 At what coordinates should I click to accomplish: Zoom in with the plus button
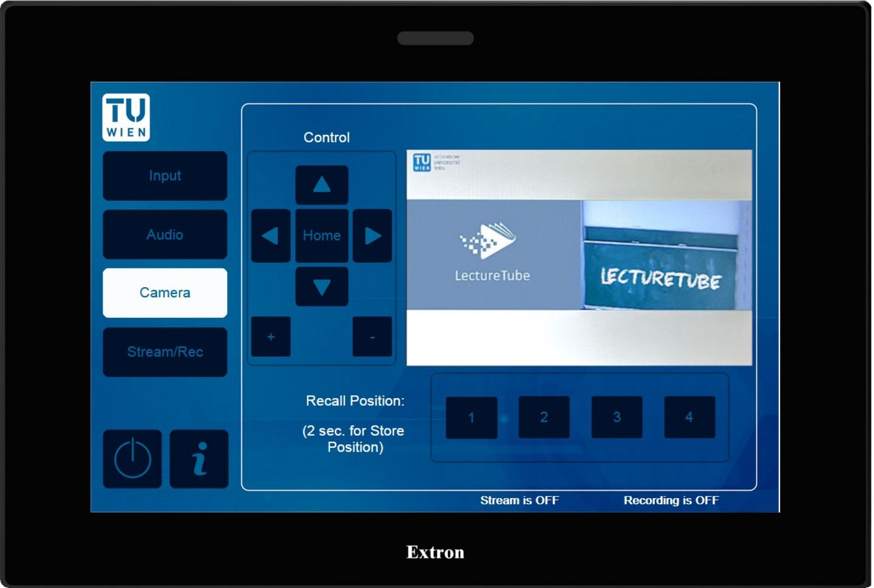pyautogui.click(x=271, y=336)
